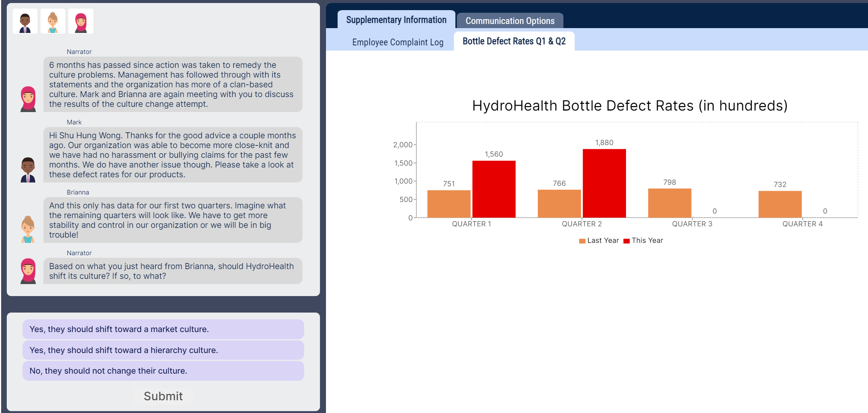Switch to the Communication Options tab
This screenshot has height=413, width=868.
pos(510,21)
